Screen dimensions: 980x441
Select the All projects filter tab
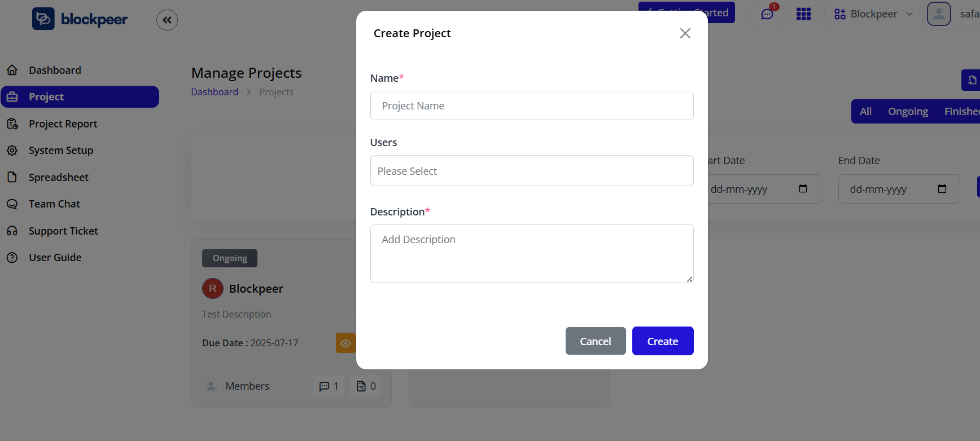865,111
